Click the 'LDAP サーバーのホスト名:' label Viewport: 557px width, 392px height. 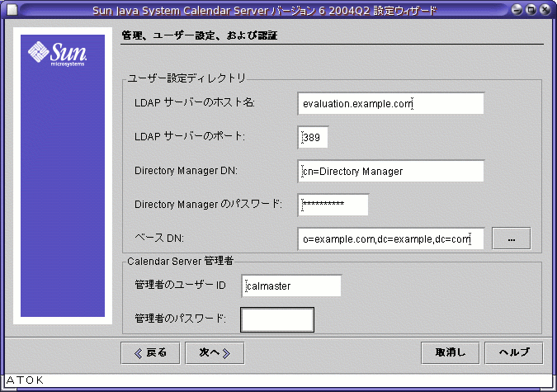click(195, 102)
